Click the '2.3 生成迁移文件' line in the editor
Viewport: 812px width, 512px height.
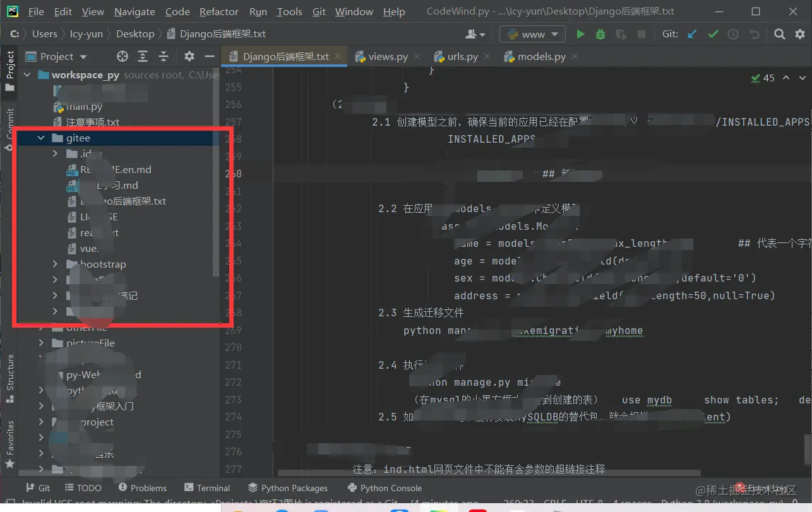[421, 313]
